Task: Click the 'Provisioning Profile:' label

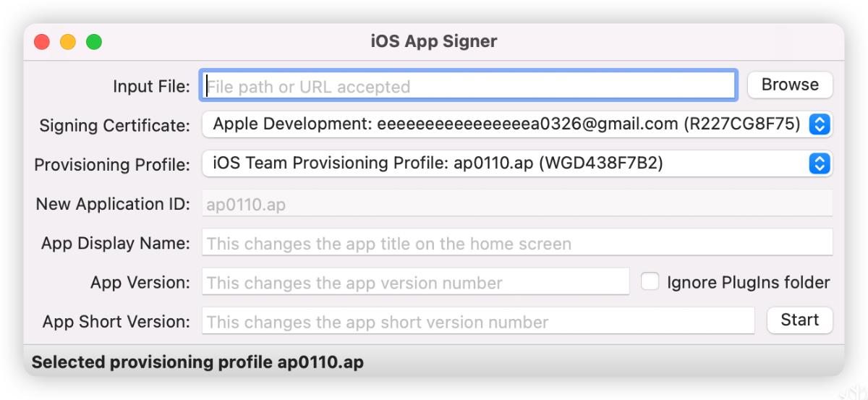Action: tap(112, 165)
